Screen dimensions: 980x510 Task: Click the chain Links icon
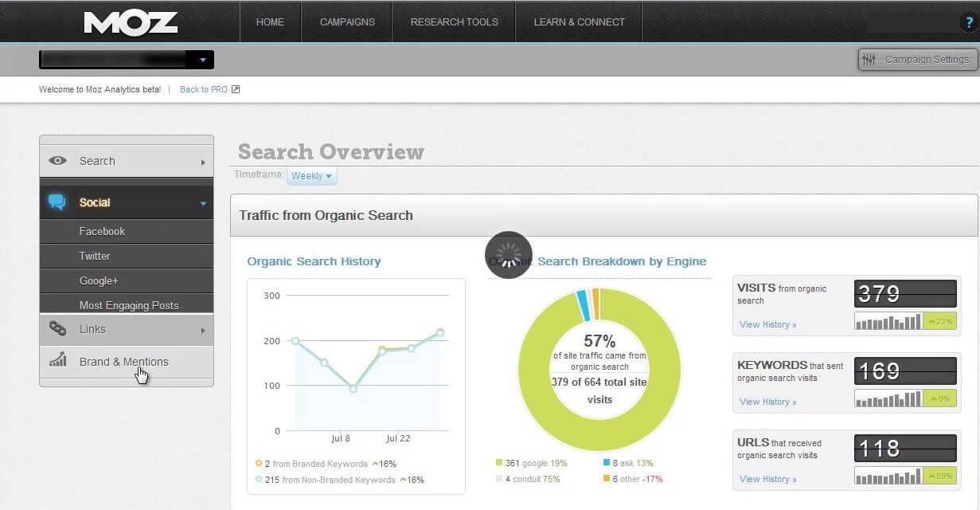57,328
